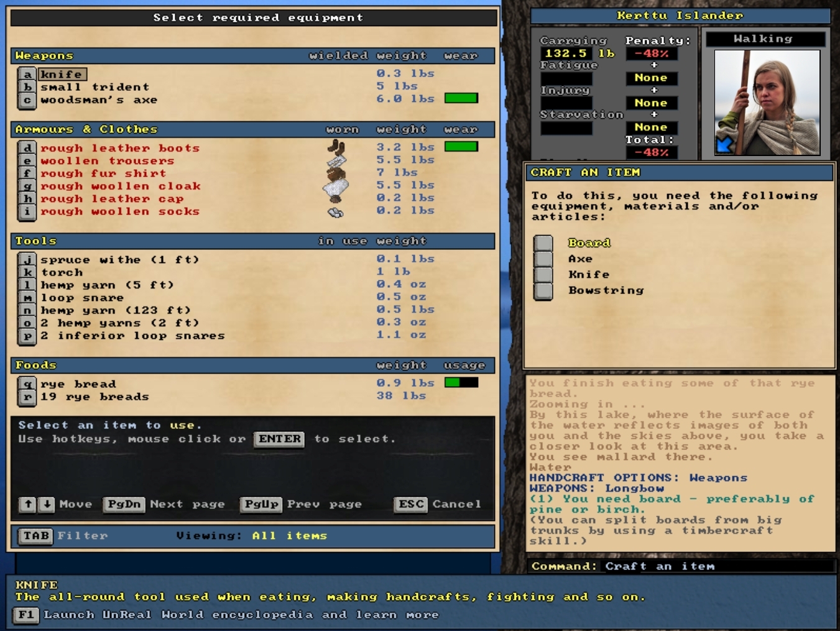840x631 pixels.
Task: Click hotkey e for woollen trousers
Action: click(x=27, y=161)
